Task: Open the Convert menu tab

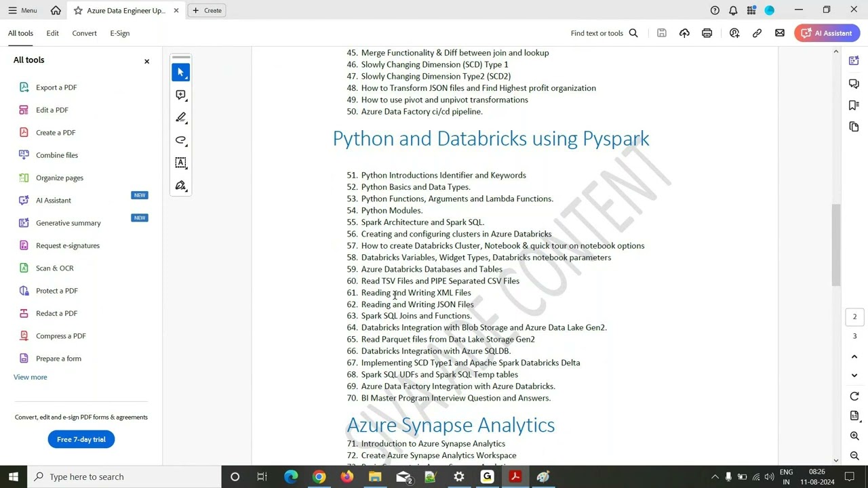Action: click(x=85, y=33)
